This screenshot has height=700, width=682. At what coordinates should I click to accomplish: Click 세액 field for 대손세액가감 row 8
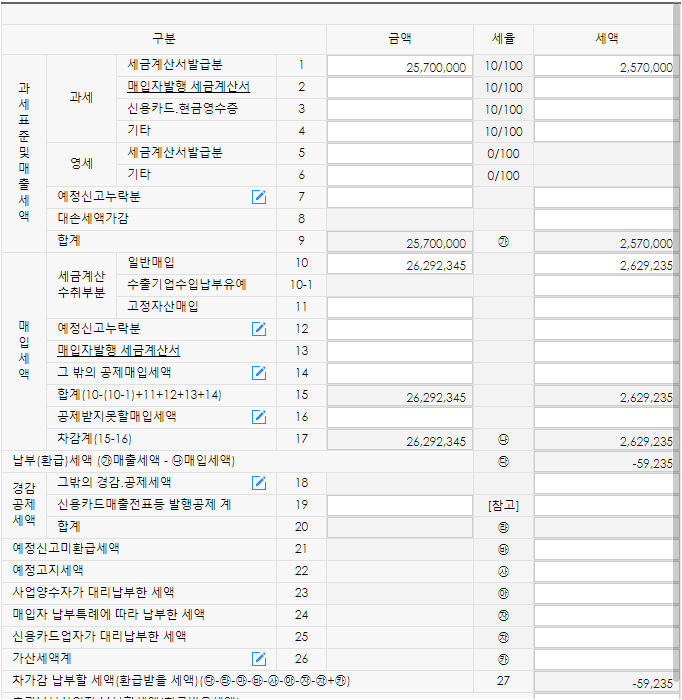tap(605, 219)
